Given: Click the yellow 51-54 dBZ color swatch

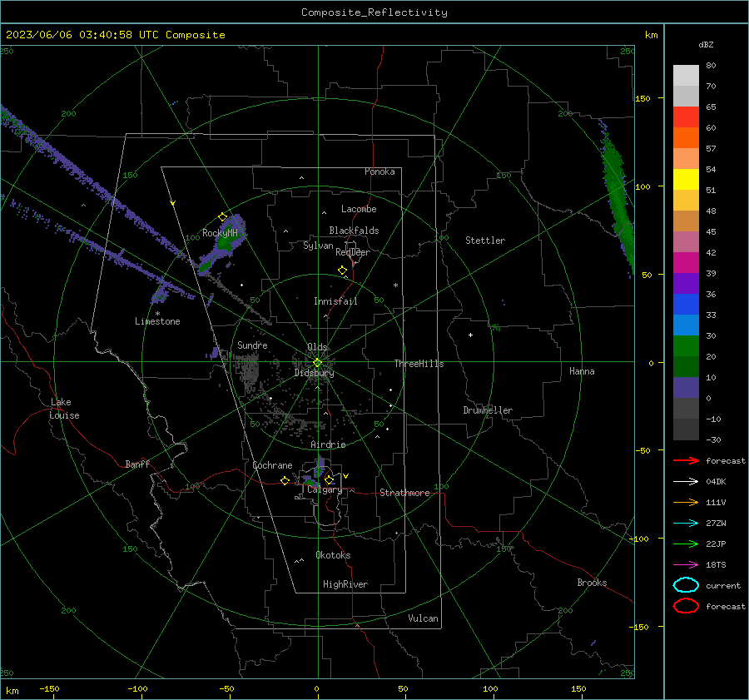Looking at the screenshot, I should [686, 180].
